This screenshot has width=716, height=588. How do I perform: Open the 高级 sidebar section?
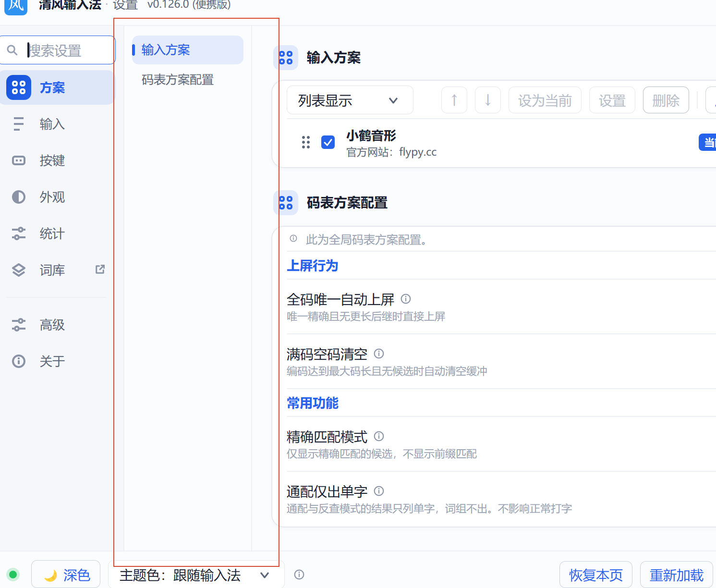click(58, 325)
